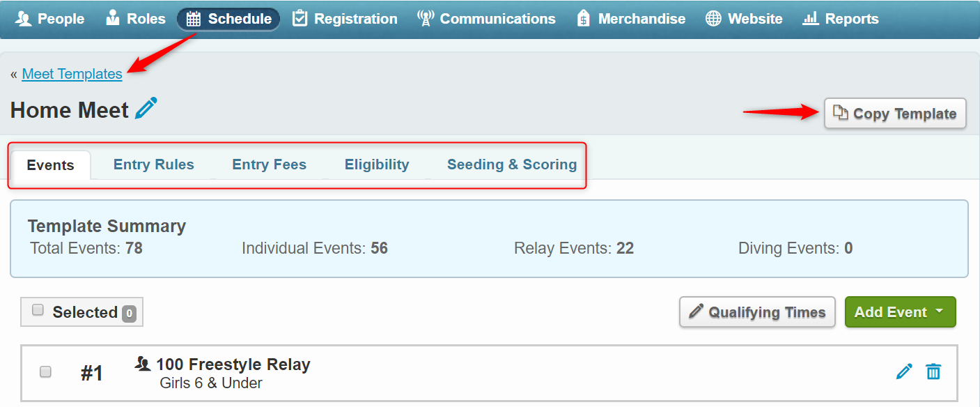Delete the 100 Freestyle Relay event
This screenshot has width=980, height=407.
(x=933, y=371)
